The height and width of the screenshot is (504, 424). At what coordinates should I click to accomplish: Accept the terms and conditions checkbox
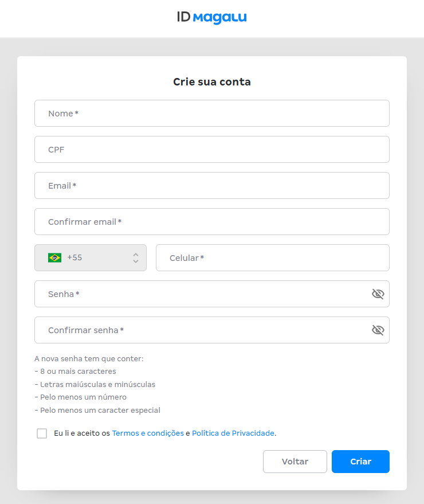42,433
